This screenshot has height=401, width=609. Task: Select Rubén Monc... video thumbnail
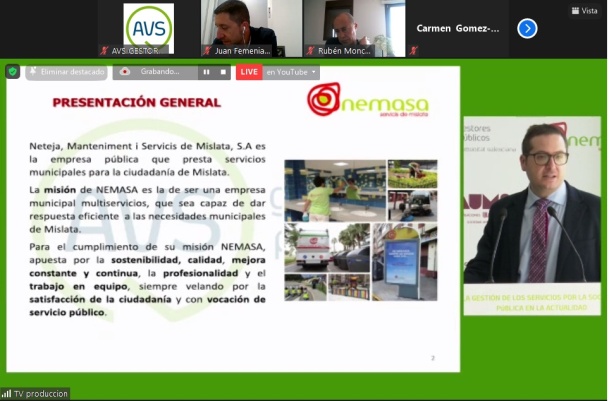tap(354, 28)
